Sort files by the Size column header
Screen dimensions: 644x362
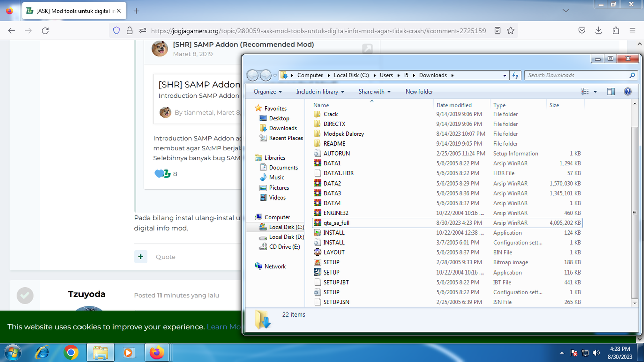[x=565, y=105]
